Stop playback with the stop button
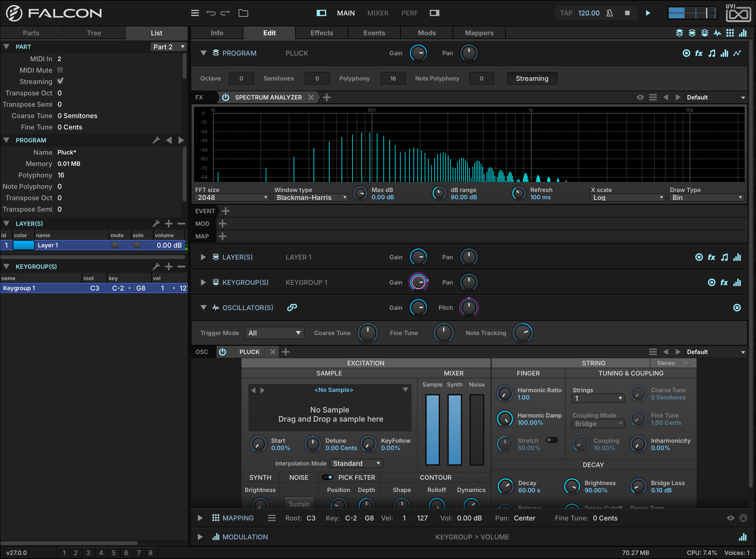Image resolution: width=756 pixels, height=559 pixels. tap(627, 13)
